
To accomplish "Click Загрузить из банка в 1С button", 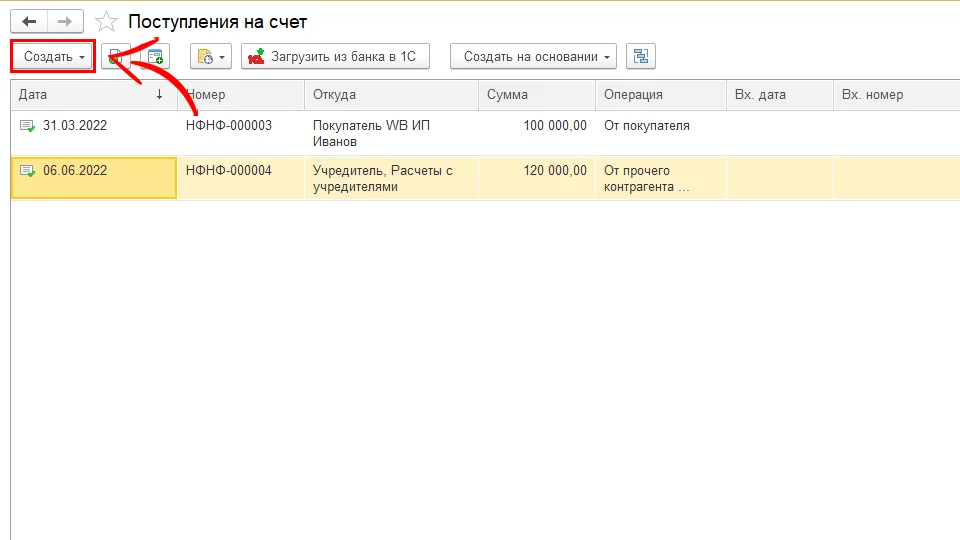I will tap(335, 57).
